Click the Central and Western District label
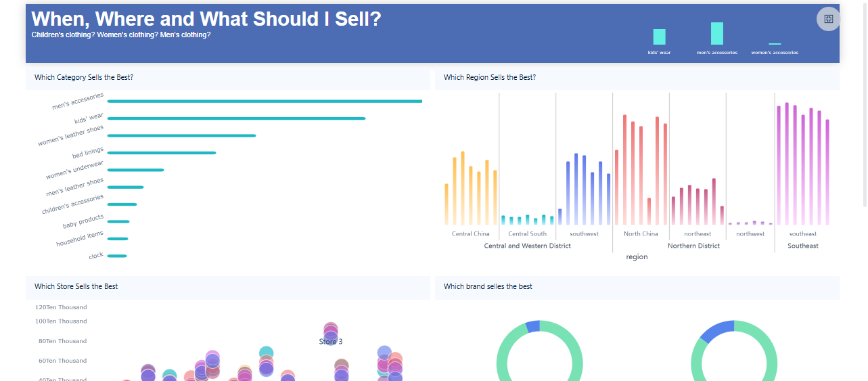The width and height of the screenshot is (868, 381). (527, 246)
